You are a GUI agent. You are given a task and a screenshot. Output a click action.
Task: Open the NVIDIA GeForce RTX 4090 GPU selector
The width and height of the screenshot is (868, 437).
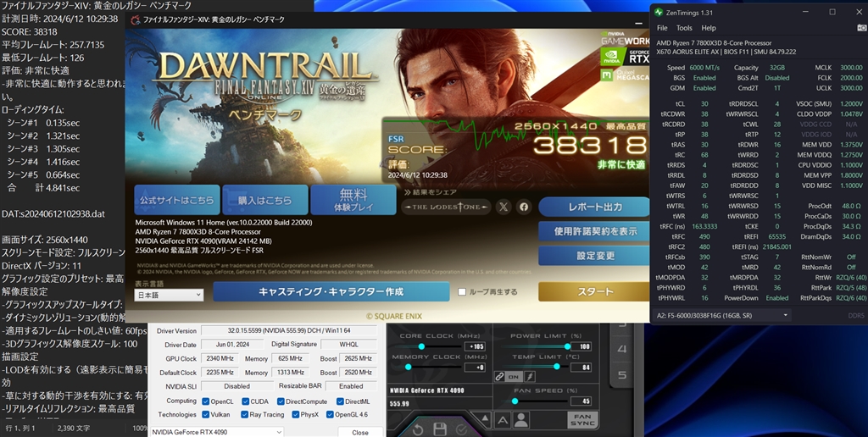(x=216, y=432)
